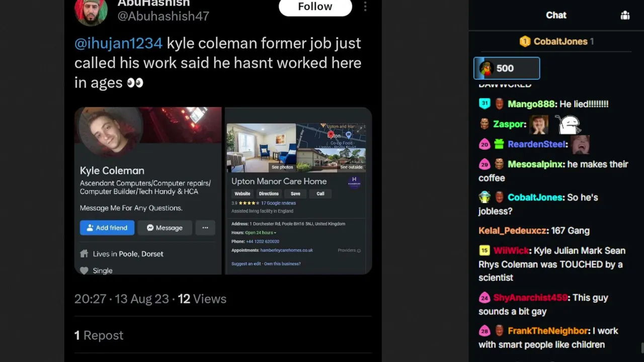The image size is (644, 362).
Task: Open the Facebook profile three-dot menu
Action: point(205,228)
